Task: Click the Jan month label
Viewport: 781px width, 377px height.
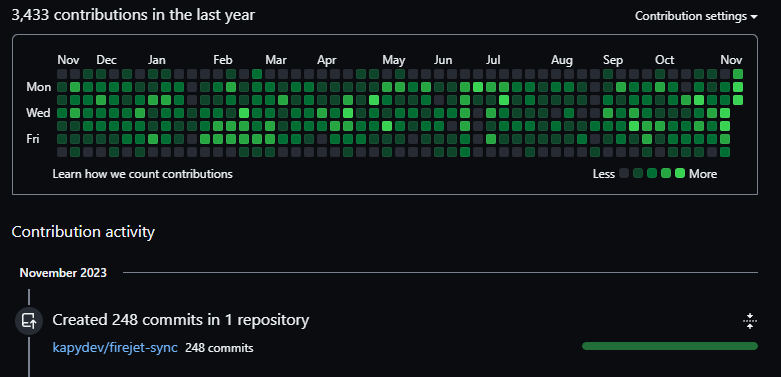Action: click(x=157, y=60)
